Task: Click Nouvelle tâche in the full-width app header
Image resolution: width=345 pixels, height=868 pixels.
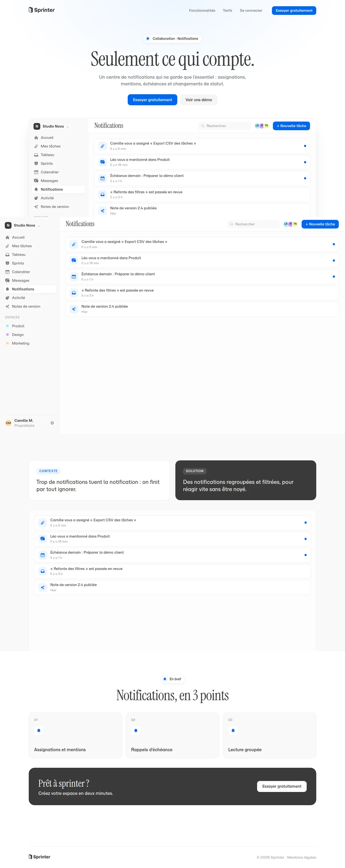Action: coord(320,224)
